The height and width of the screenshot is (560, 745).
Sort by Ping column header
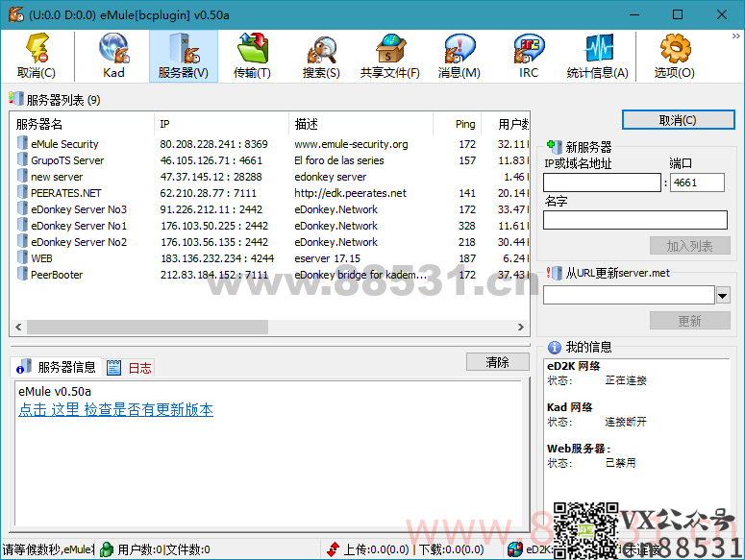click(x=457, y=124)
